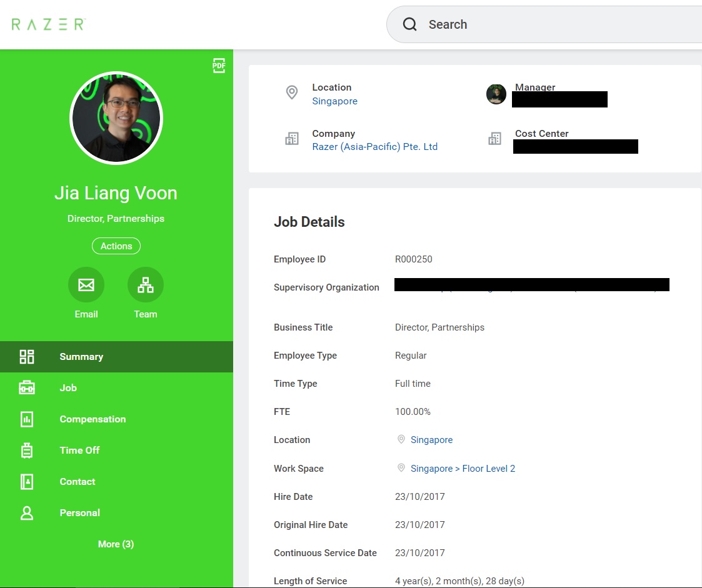Select FTE value 100.00%
702x588 pixels.
point(413,412)
